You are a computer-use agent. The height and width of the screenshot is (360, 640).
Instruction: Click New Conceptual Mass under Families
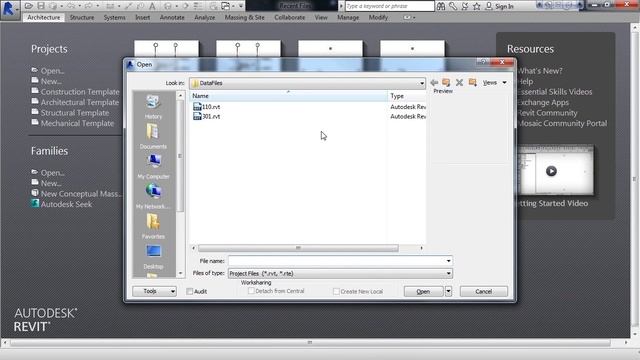pos(81,193)
